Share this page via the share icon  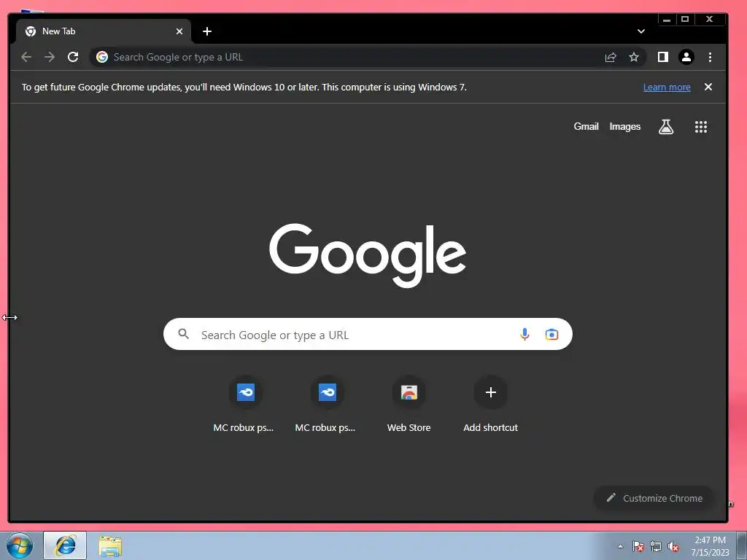pyautogui.click(x=611, y=57)
